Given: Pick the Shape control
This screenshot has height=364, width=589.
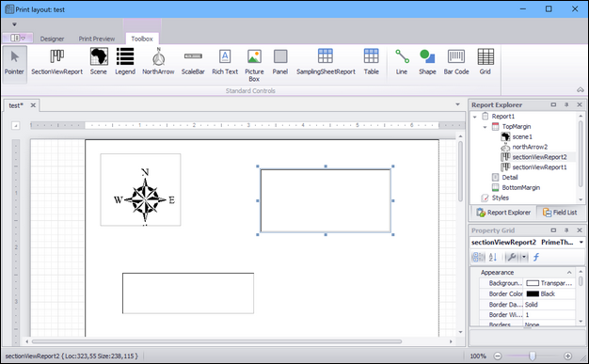Looking at the screenshot, I should tap(427, 62).
